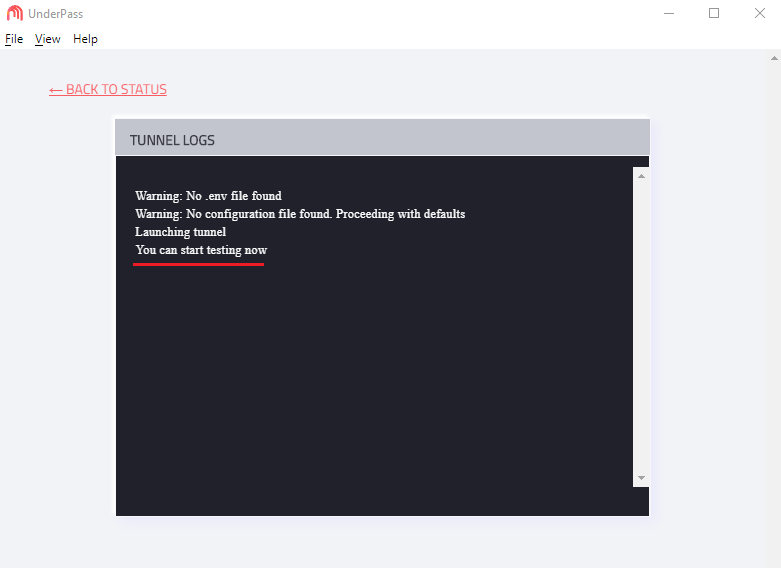The image size is (781, 568).
Task: Click the 'You can start testing now' message
Action: tap(201, 250)
